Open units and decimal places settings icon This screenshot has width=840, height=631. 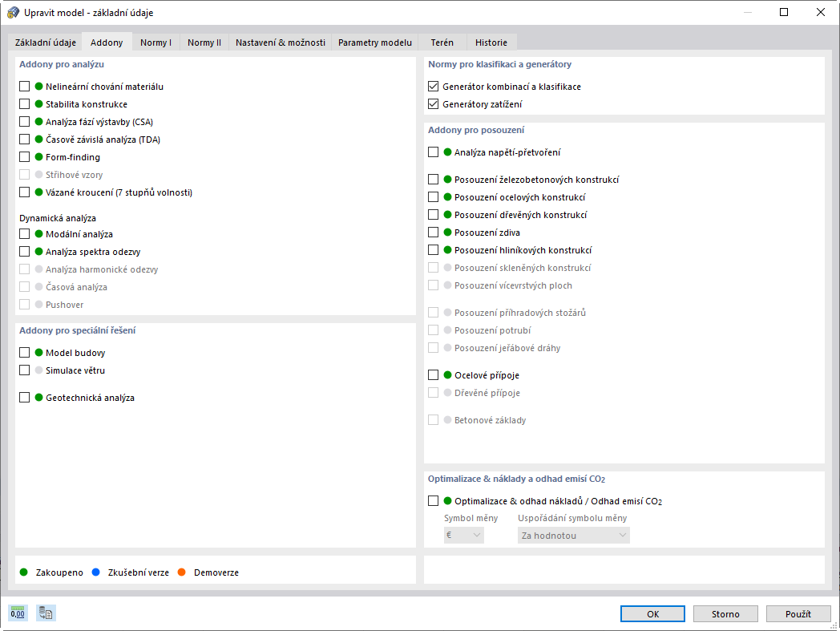coord(18,613)
